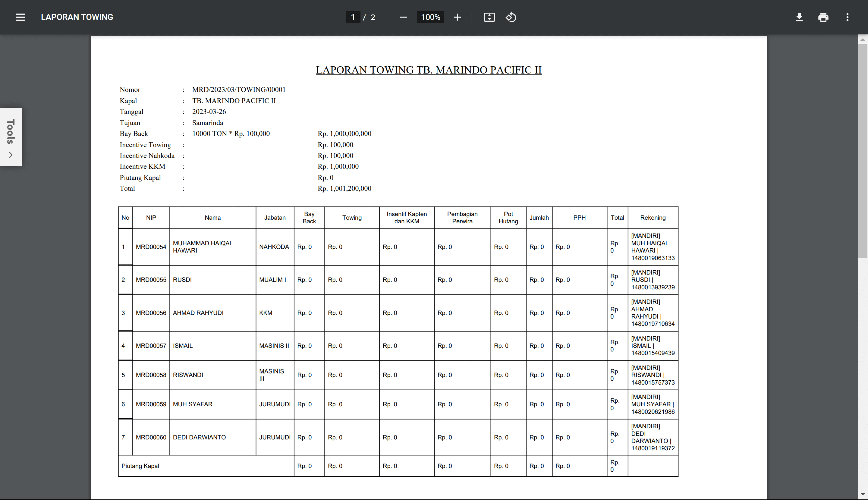Click the Rekening column header
Screen dimensions: 868x500
(x=653, y=218)
